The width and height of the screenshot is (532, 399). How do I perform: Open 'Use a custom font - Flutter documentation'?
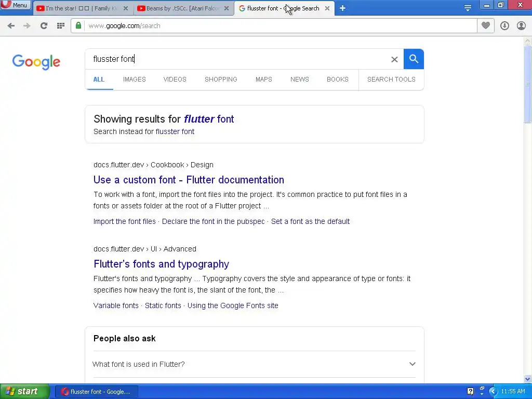point(189,180)
